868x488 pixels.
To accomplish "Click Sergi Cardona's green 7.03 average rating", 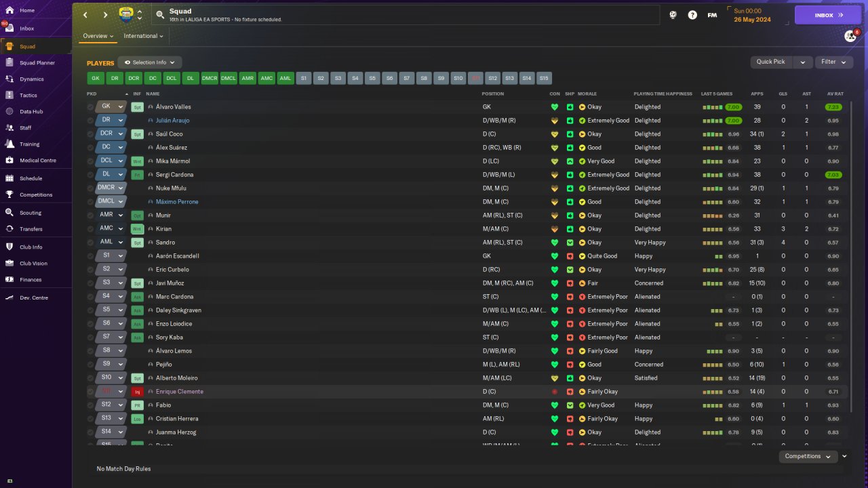I will [x=833, y=175].
